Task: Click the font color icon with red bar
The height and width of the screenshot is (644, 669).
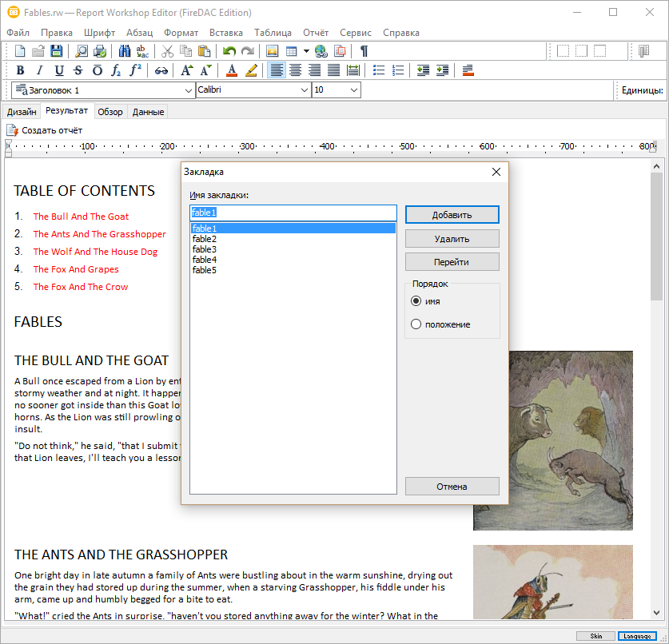Action: (232, 70)
